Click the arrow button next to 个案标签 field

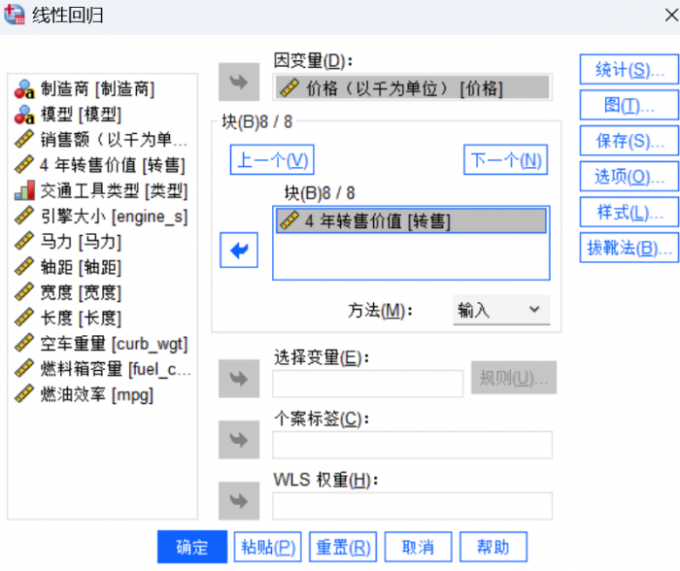pyautogui.click(x=239, y=440)
